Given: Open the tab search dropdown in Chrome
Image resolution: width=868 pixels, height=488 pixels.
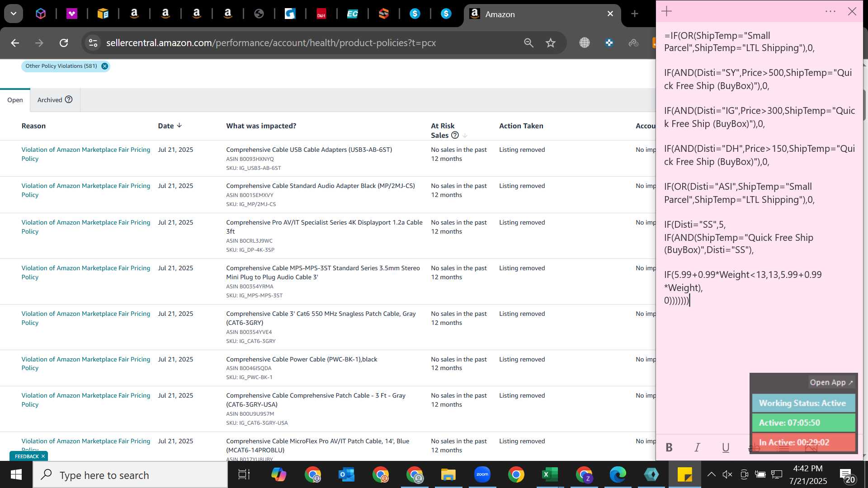Looking at the screenshot, I should pyautogui.click(x=14, y=14).
